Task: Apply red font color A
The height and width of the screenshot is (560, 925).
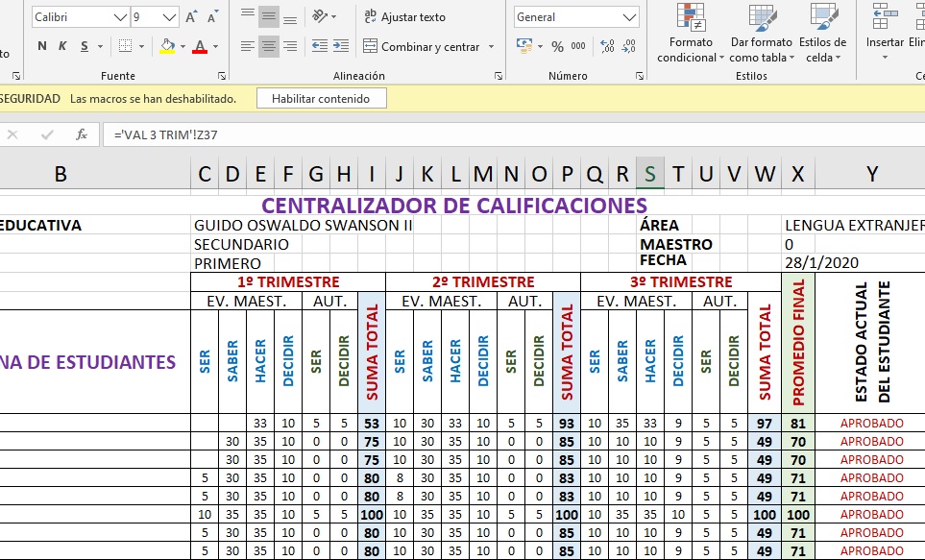Action: click(x=200, y=46)
